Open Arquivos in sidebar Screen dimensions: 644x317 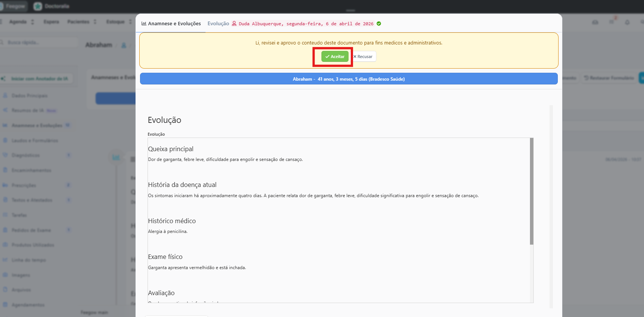[21, 290]
